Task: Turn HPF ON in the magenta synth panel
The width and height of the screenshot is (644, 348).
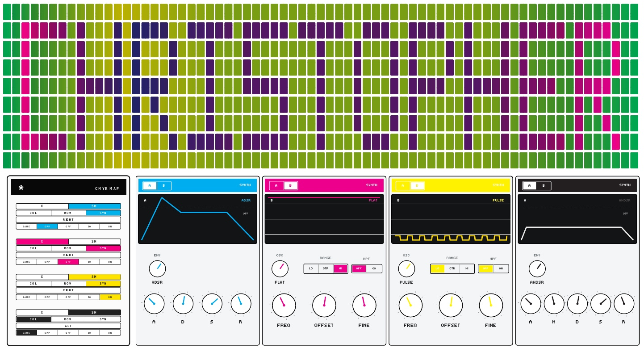Action: (x=374, y=268)
